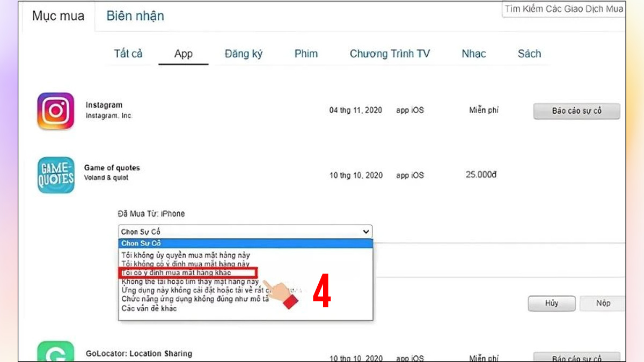The width and height of the screenshot is (644, 362).
Task: Click the 25.000đ price
Action: 481,175
